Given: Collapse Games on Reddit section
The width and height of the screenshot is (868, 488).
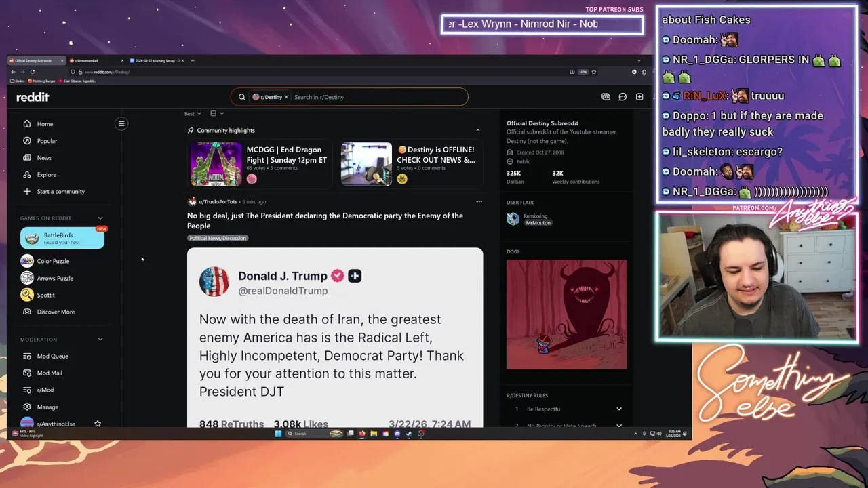Looking at the screenshot, I should (x=100, y=218).
